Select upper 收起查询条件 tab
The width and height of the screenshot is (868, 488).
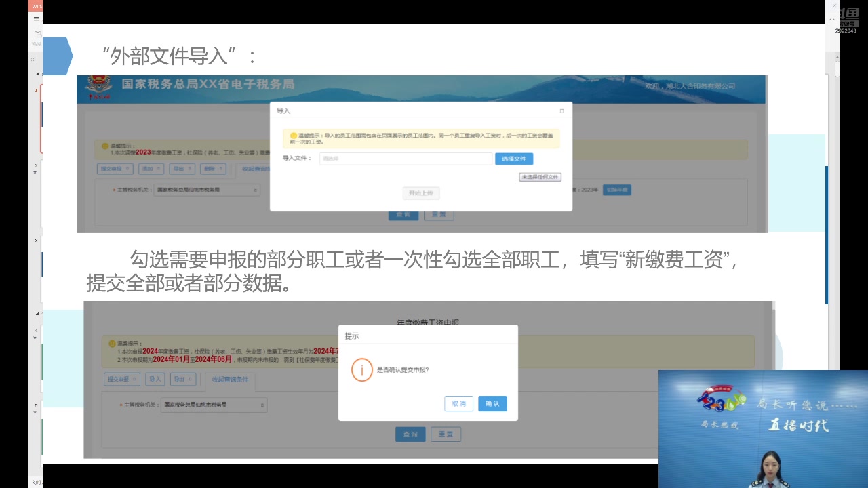(x=252, y=169)
